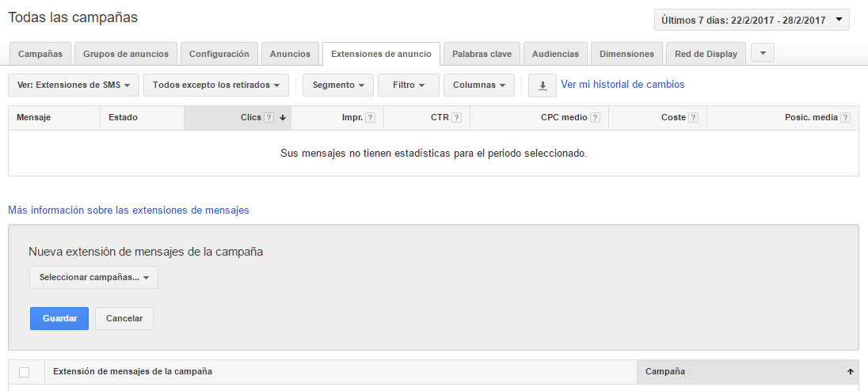This screenshot has width=868, height=391.
Task: Show more tabs with the arrow button
Action: click(x=763, y=52)
